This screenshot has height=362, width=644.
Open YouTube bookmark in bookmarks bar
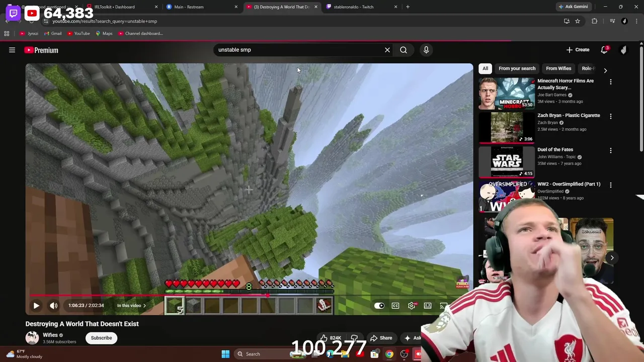pyautogui.click(x=78, y=34)
